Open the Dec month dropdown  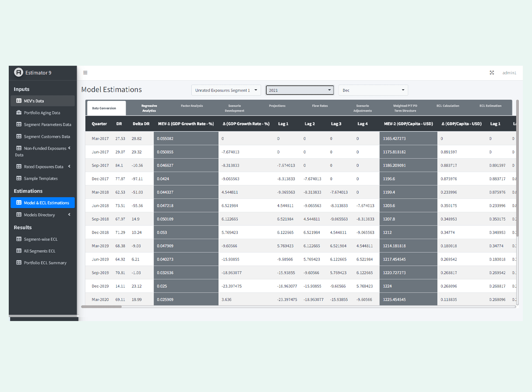[373, 90]
